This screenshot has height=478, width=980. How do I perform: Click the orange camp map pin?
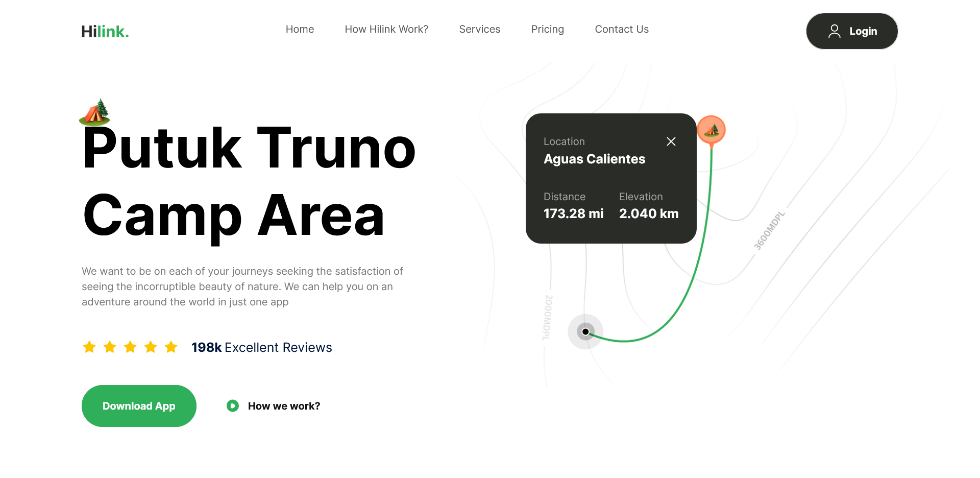(712, 131)
